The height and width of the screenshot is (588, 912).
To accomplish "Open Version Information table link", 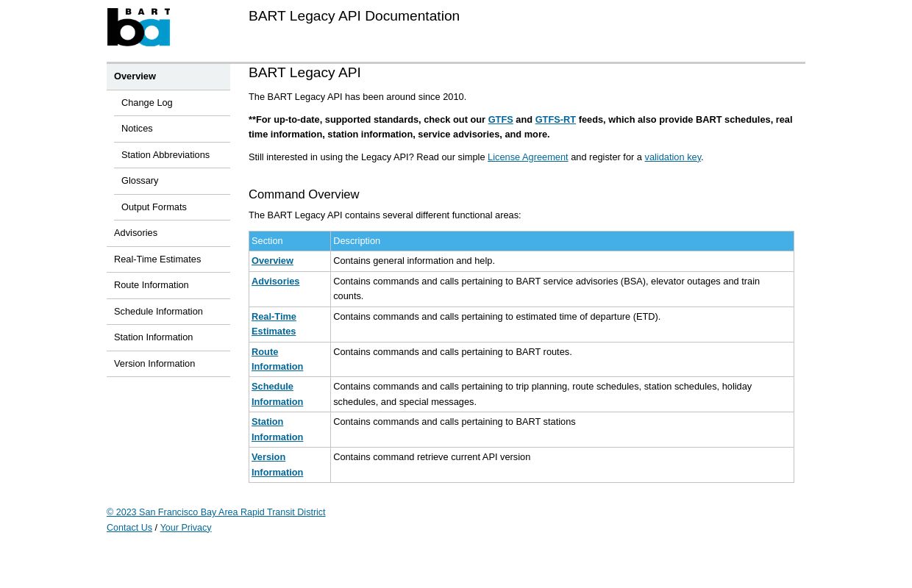I will [x=277, y=465].
